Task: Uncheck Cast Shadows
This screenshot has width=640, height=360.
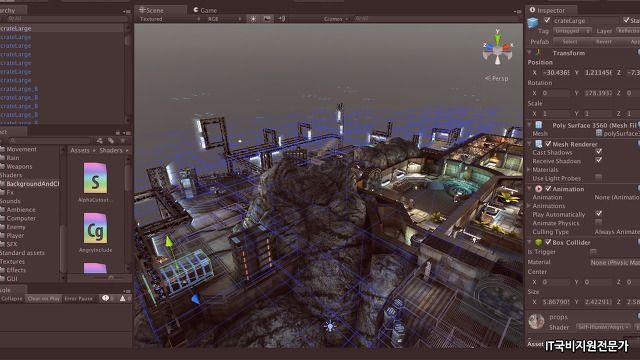Action: point(599,152)
